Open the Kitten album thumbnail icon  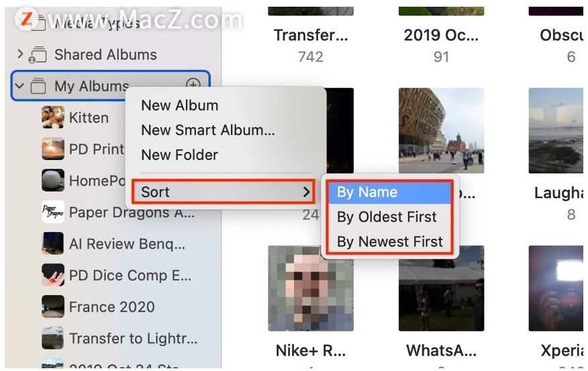(53, 117)
